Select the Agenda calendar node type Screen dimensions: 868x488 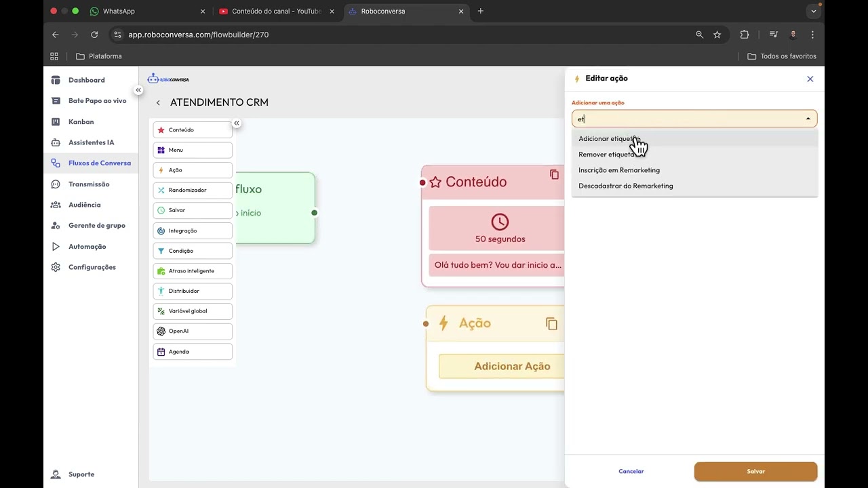point(193,352)
